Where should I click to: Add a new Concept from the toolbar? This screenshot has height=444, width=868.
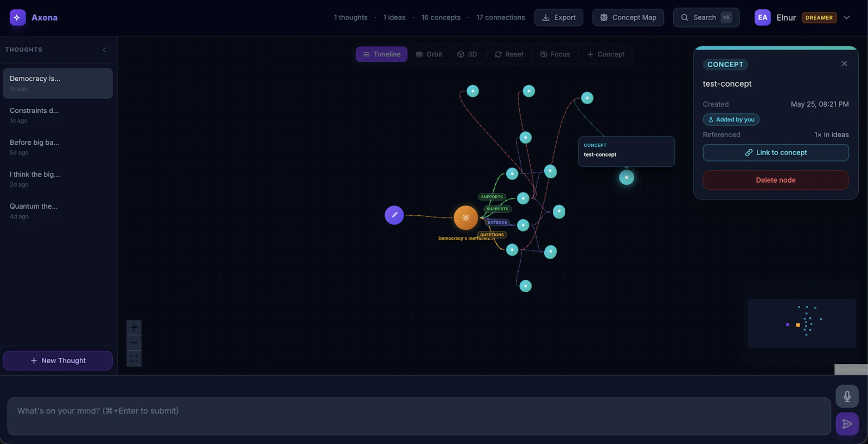click(x=605, y=54)
